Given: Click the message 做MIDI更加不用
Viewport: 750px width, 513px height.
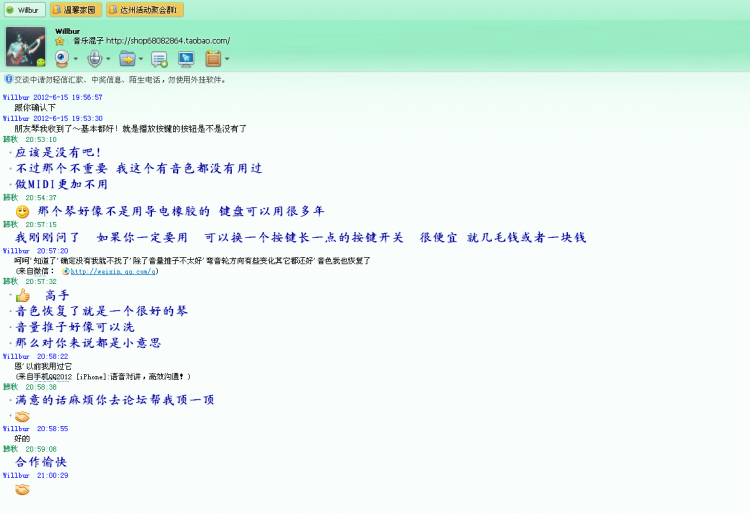Looking at the screenshot, I should click(x=61, y=184).
